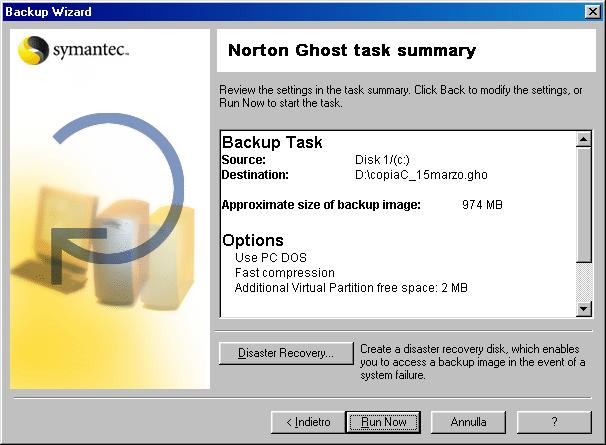The width and height of the screenshot is (606, 445).
Task: Select the source value Disk 1/(c:)
Action: (382, 160)
